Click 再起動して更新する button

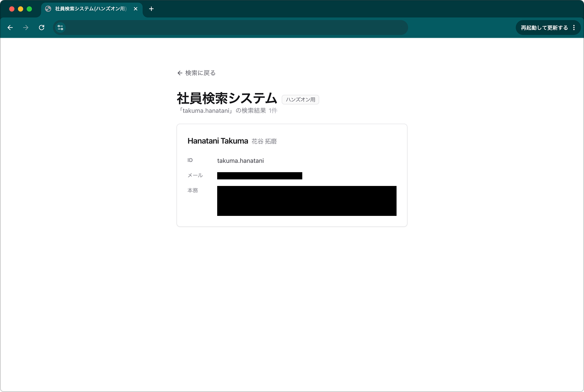[x=544, y=28]
